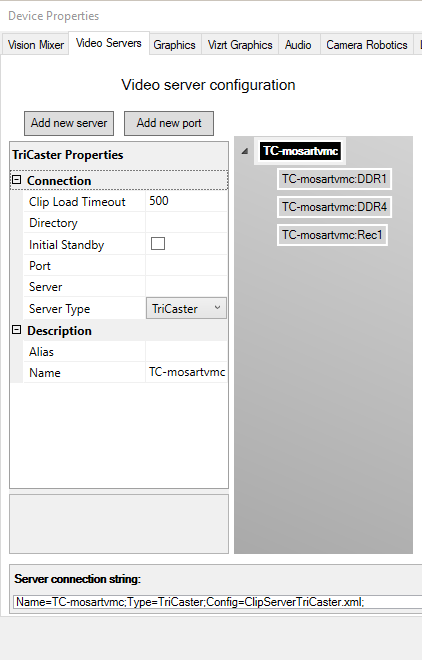Click the TriCaster Properties heading
Image resolution: width=422 pixels, height=660 pixels.
68,155
